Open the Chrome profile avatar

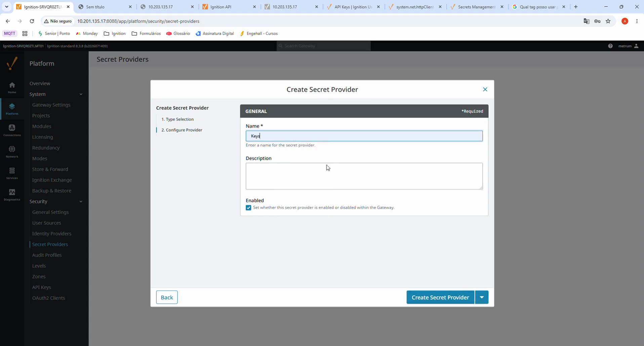coord(625,21)
